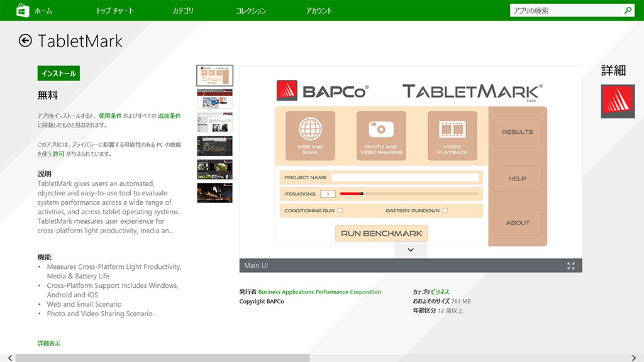Viewport: 644px width, 362px height.
Task: Click the 12 歳以上 age rating
Action: tap(450, 310)
